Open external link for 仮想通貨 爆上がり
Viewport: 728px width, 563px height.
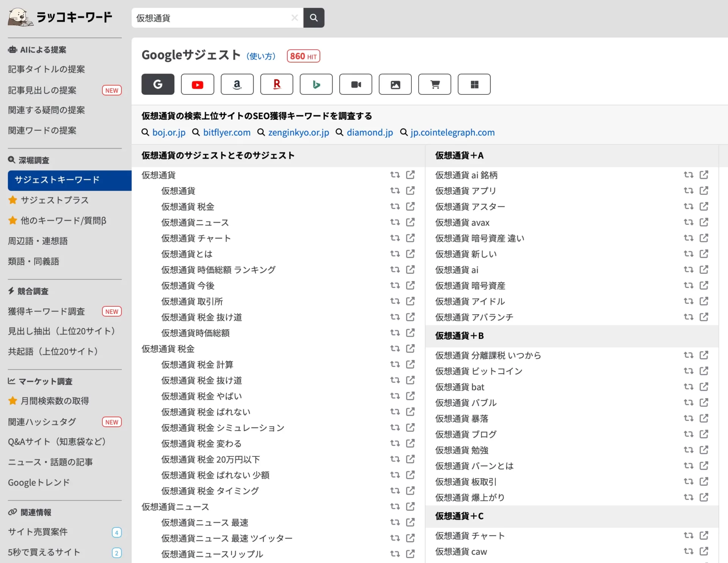click(704, 497)
